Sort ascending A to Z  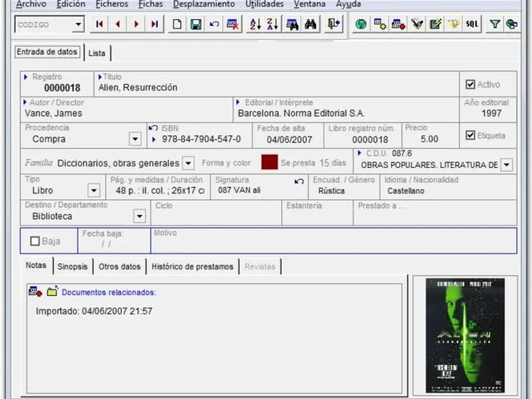(x=255, y=24)
